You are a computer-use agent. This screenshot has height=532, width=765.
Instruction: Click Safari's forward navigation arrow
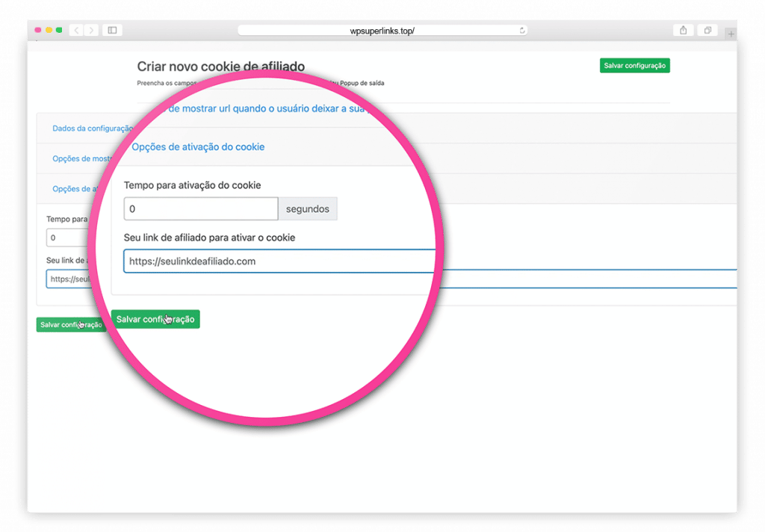click(x=91, y=30)
